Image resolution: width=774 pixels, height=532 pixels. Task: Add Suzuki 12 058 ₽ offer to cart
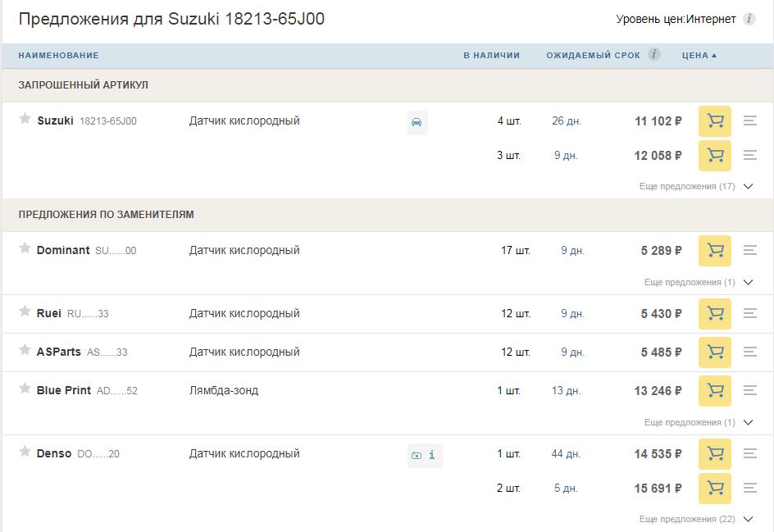[714, 156]
